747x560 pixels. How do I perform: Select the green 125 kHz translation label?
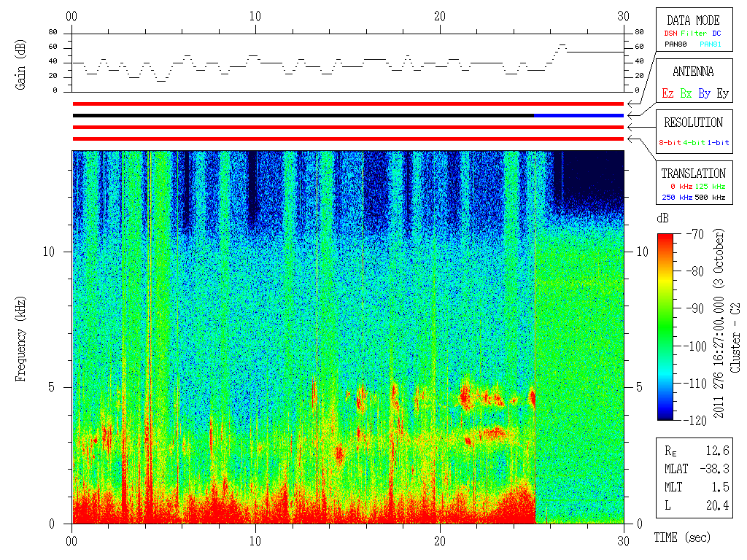click(x=710, y=186)
